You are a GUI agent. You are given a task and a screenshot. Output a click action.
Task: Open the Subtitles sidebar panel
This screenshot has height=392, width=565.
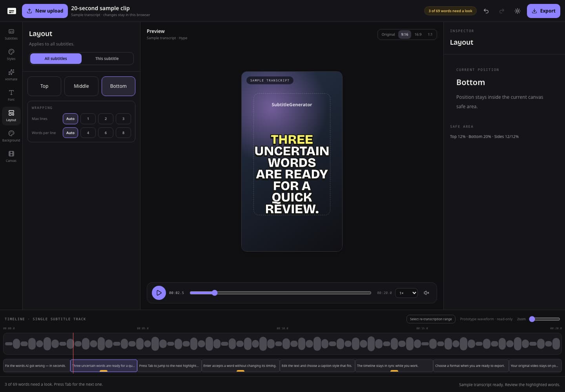coord(11,34)
